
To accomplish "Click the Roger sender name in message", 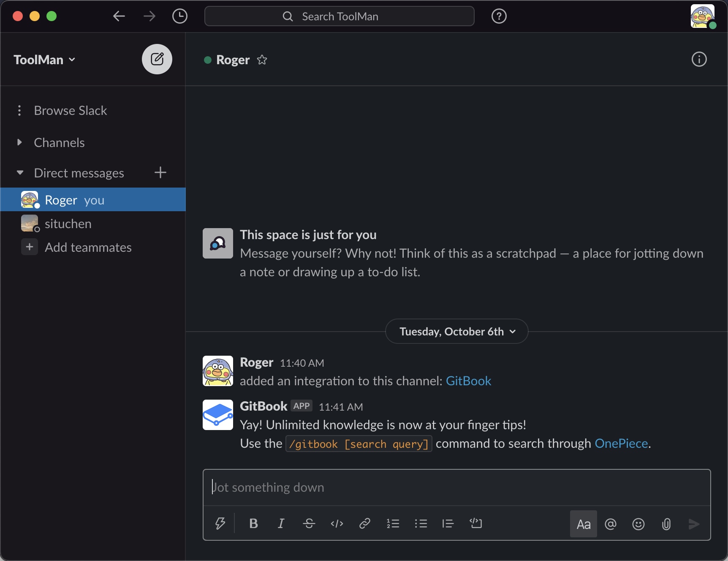I will point(257,362).
